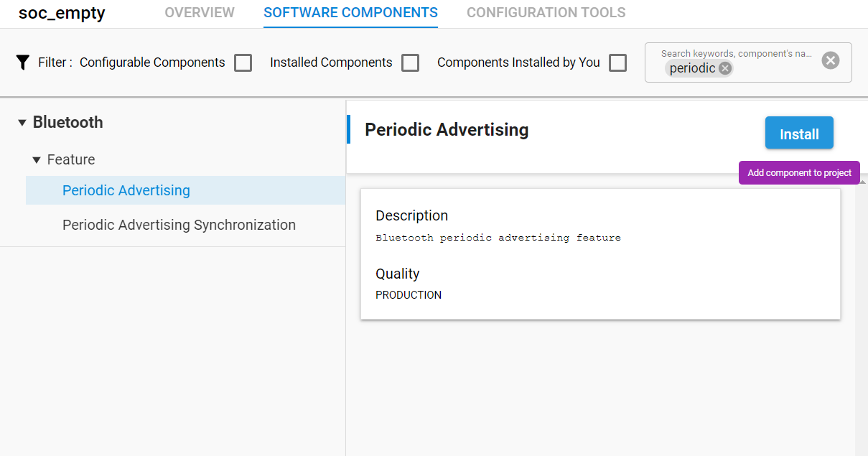Collapse the Feature tree branch
Viewport: 868px width, 456px height.
tap(35, 159)
